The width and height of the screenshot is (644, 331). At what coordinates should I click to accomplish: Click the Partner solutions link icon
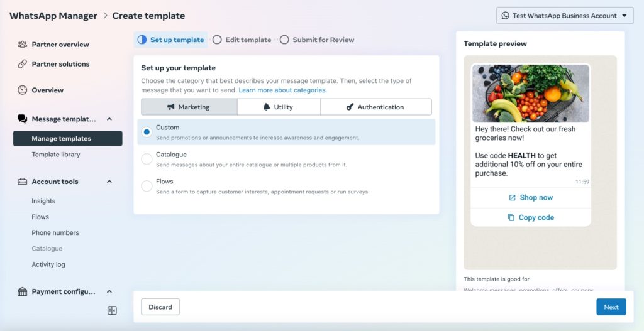[x=22, y=64]
